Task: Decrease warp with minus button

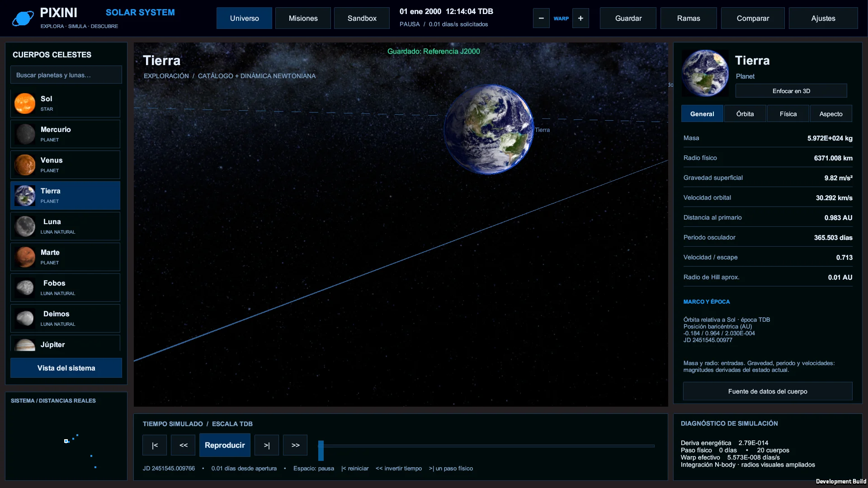Action: click(541, 19)
